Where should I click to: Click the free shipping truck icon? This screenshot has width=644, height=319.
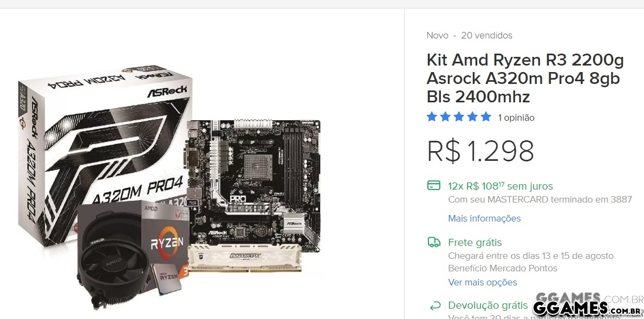[434, 242]
